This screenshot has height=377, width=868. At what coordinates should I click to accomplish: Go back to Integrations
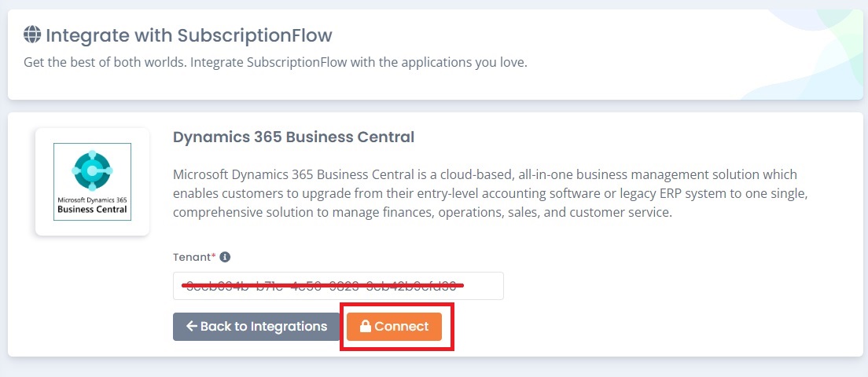tap(256, 327)
